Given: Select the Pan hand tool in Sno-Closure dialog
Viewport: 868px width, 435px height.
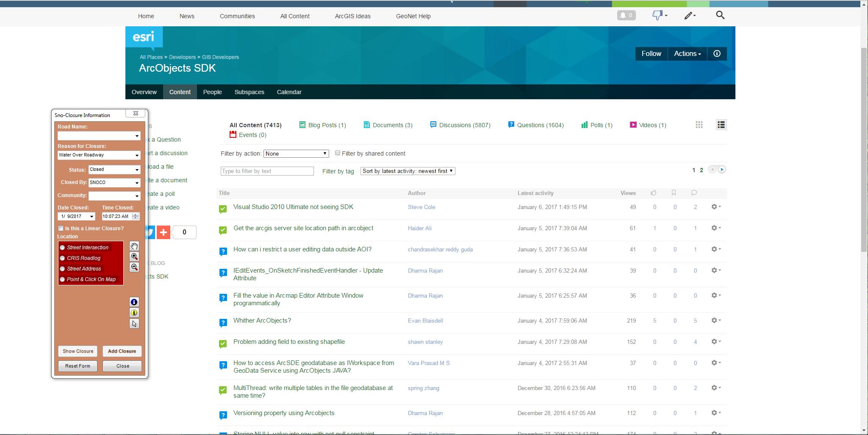Looking at the screenshot, I should point(134,246).
